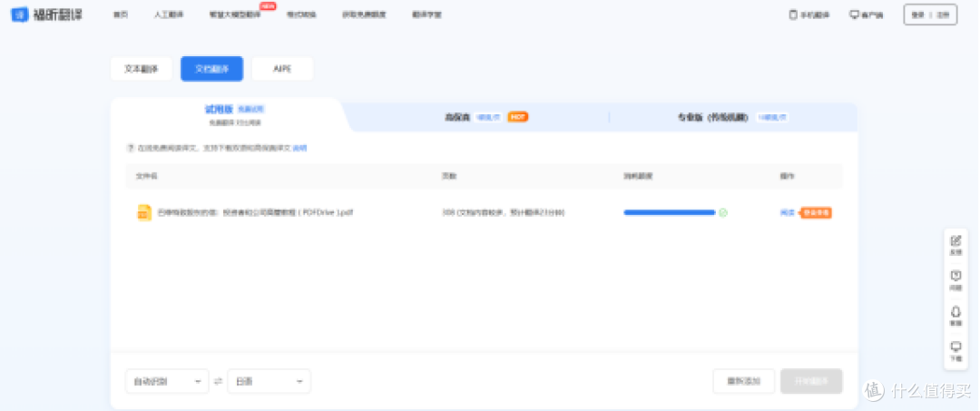Click the 操作 column header
This screenshot has width=980, height=411.
[x=788, y=176]
